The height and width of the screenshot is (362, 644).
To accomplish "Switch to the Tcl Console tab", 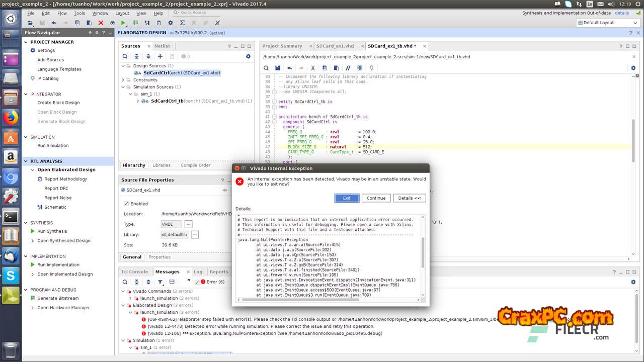I will pos(134,271).
